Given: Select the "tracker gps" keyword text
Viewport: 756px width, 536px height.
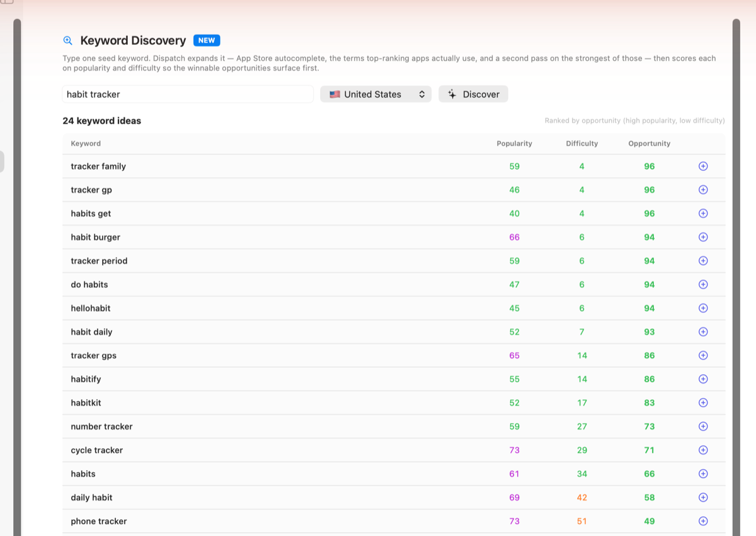Looking at the screenshot, I should click(x=93, y=355).
